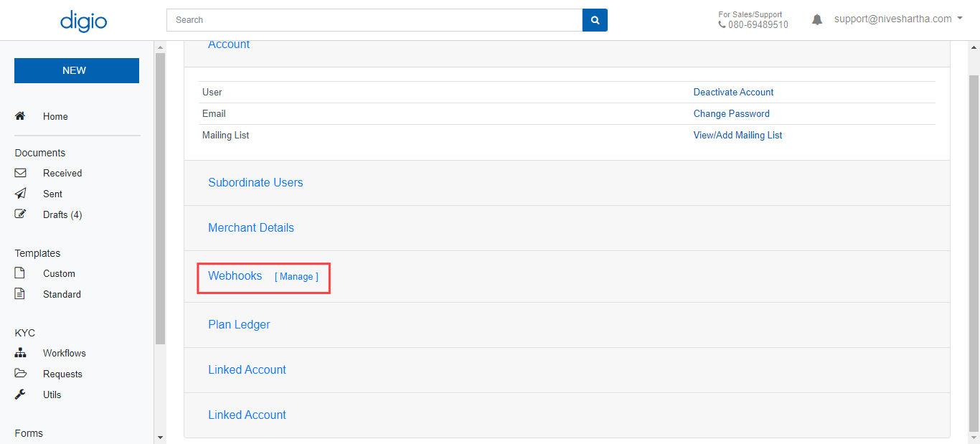Click the Change Password link
980x444 pixels.
(x=731, y=114)
